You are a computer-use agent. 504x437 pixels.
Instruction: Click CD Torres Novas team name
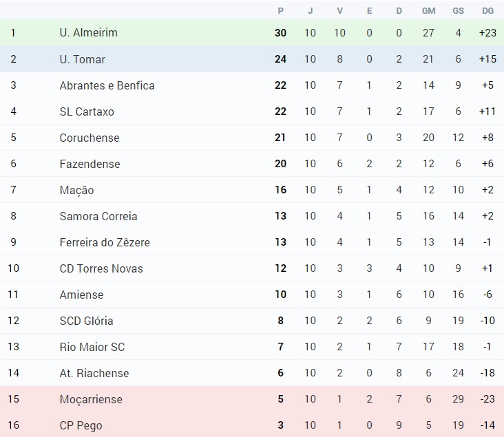click(x=101, y=268)
